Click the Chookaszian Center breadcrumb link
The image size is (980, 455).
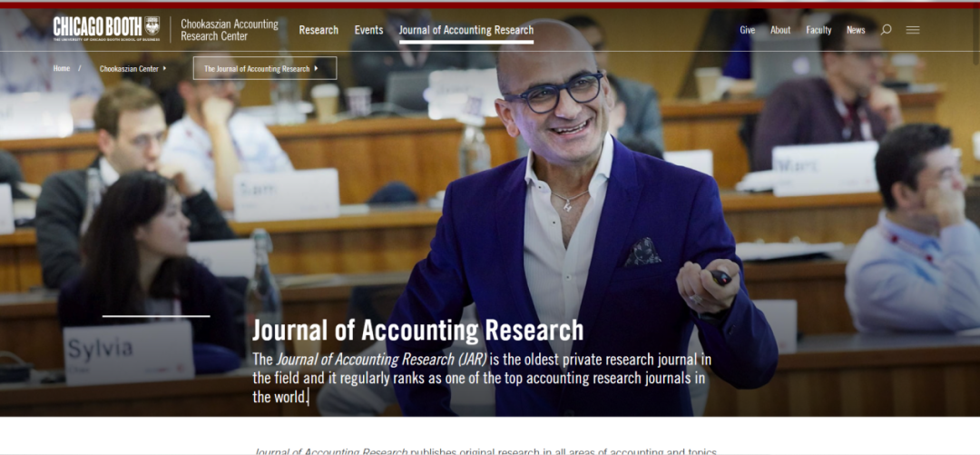(x=130, y=68)
